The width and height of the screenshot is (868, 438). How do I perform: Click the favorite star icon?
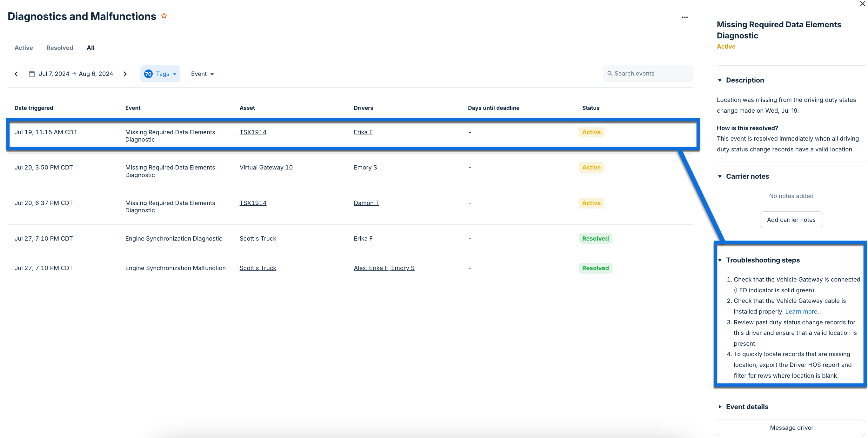pos(164,16)
